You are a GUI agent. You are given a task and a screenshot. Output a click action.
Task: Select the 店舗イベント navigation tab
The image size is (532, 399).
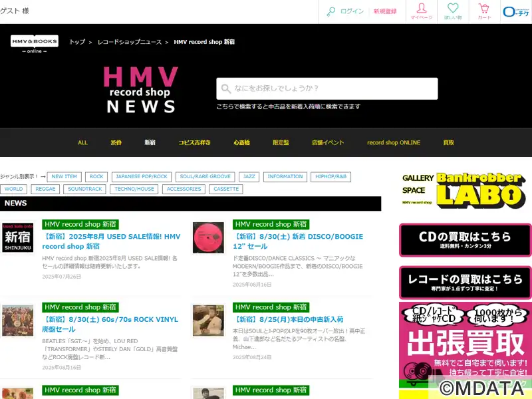click(x=328, y=142)
